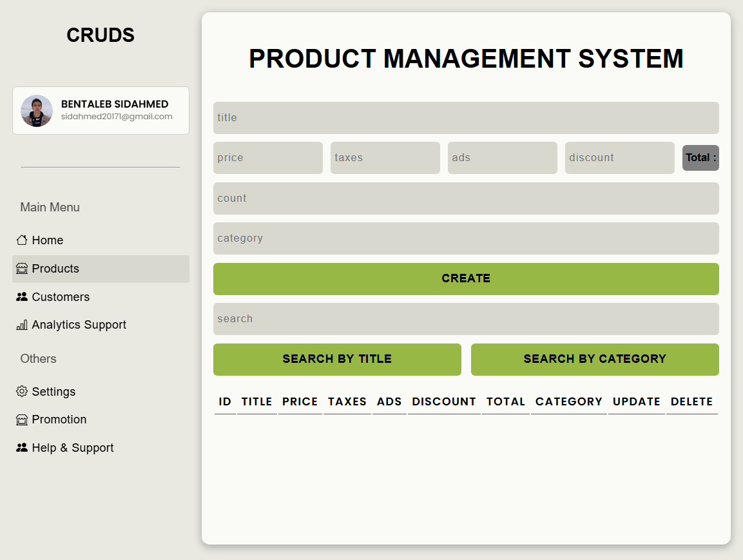
Task: Click SEARCH BY TITLE
Action: point(337,359)
